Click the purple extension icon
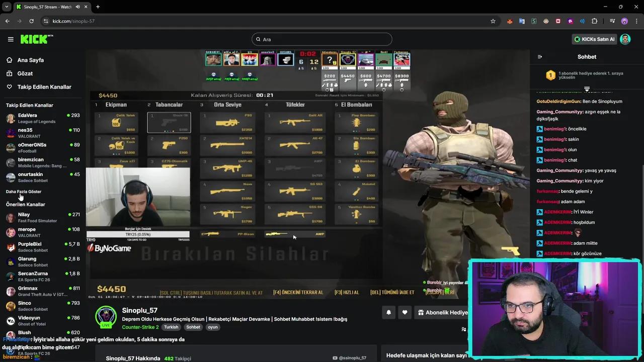The image size is (644, 362). point(570,21)
